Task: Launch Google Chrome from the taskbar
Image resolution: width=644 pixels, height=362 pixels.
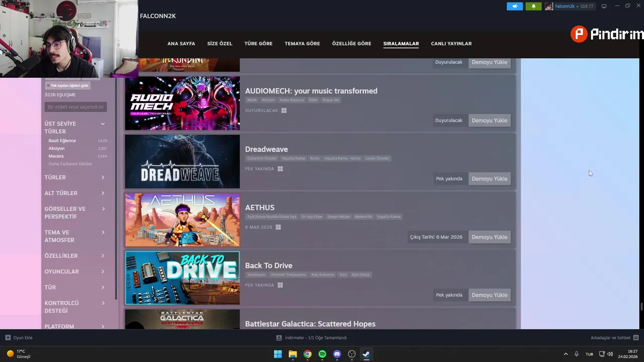Action: coord(307,354)
